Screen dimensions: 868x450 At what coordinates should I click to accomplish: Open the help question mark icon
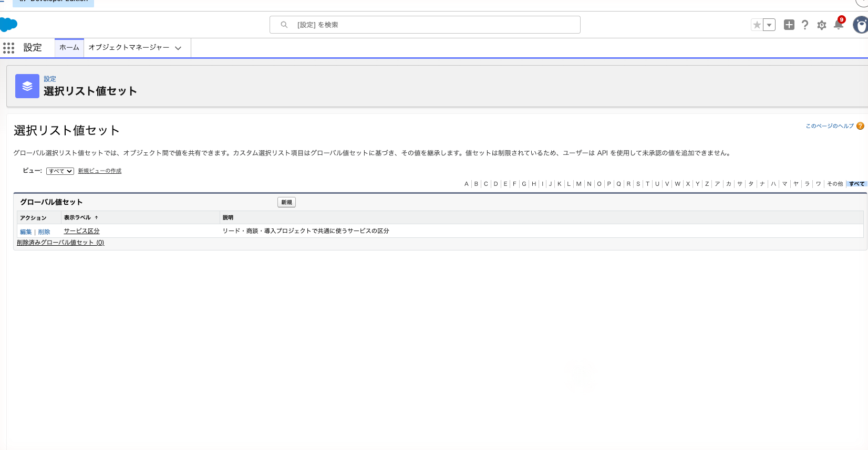click(805, 25)
